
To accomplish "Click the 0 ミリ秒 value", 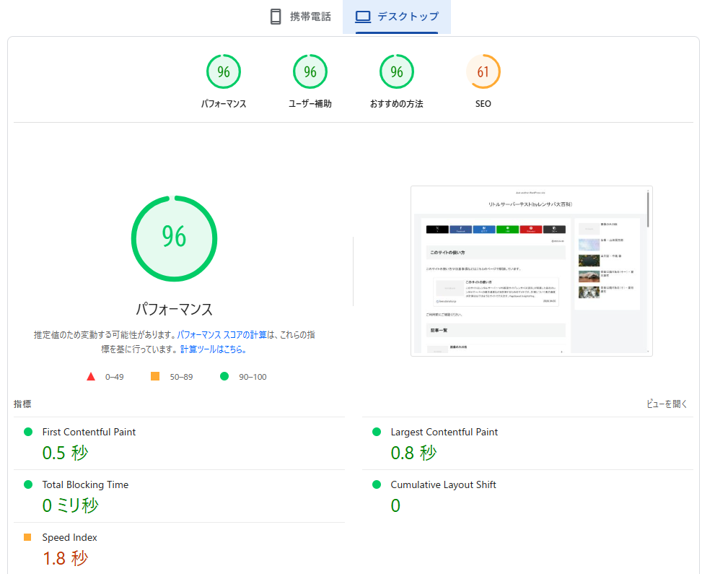I will click(x=70, y=505).
